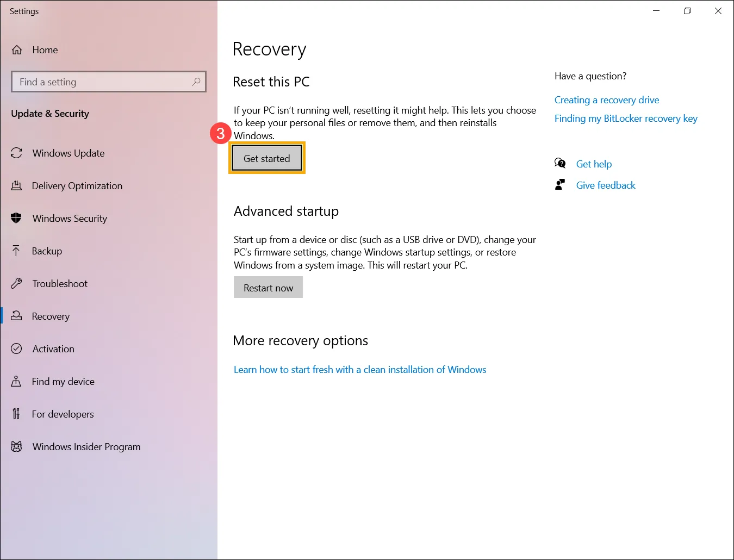Image resolution: width=734 pixels, height=560 pixels.
Task: Select the Windows Update sidebar icon
Action: 16,153
